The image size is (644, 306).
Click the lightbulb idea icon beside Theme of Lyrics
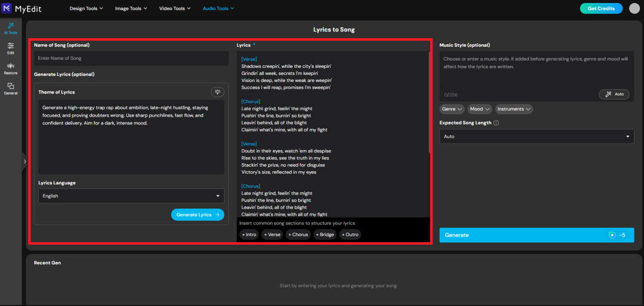coord(217,91)
